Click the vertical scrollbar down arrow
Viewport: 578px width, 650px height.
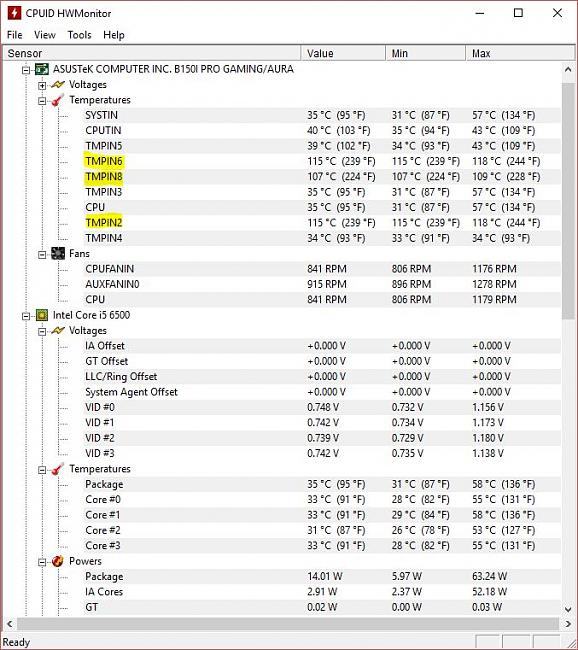tap(568, 609)
